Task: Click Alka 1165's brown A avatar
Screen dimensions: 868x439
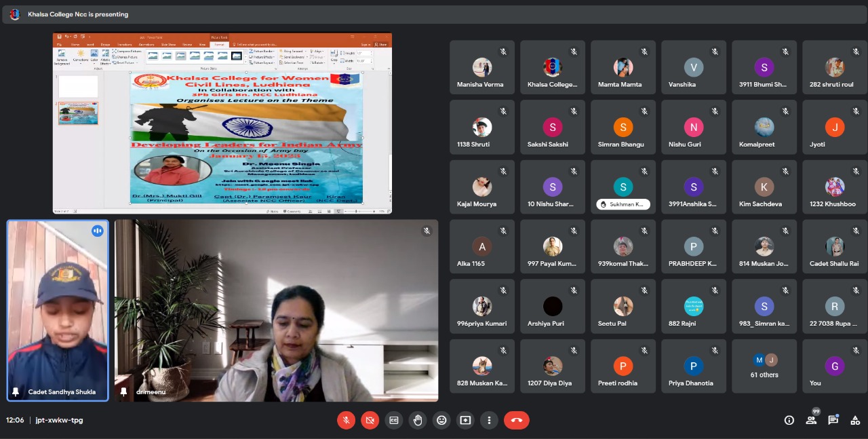Action: (x=481, y=248)
